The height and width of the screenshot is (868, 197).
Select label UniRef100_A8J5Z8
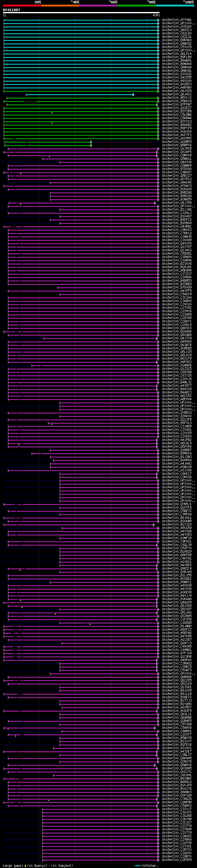coord(177,91)
